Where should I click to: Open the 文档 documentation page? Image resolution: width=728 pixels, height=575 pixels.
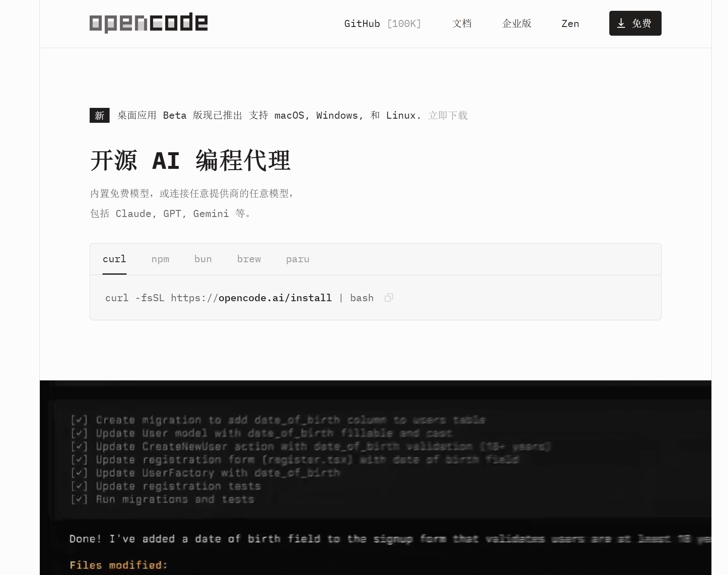pyautogui.click(x=462, y=24)
